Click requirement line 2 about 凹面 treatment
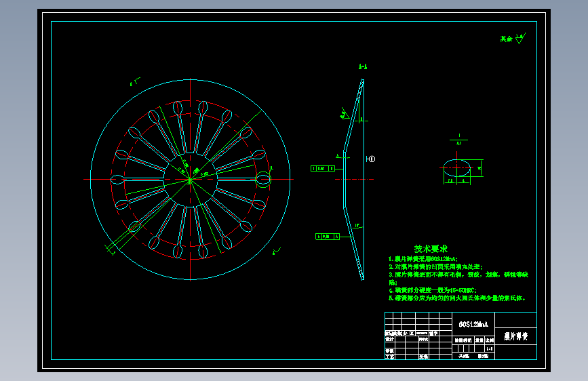The width and height of the screenshot is (588, 381). (436, 266)
